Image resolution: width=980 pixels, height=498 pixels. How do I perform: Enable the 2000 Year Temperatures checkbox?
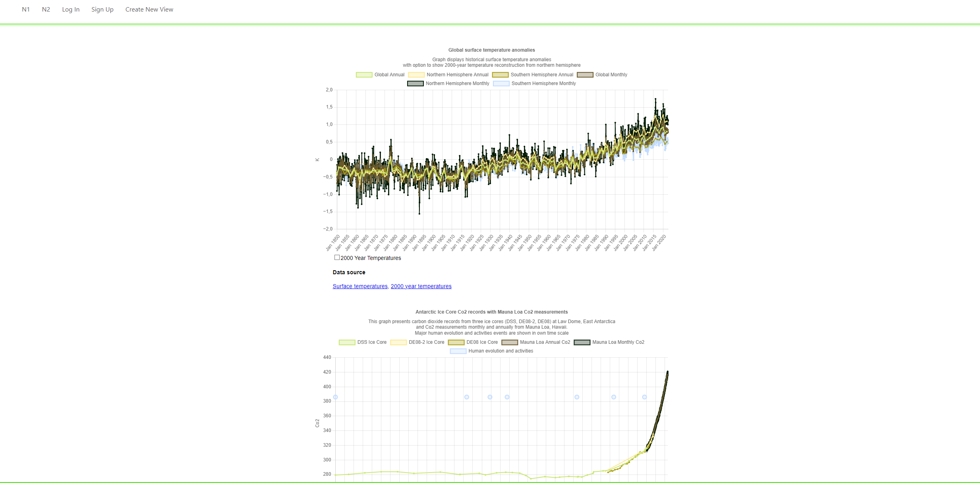click(x=336, y=257)
